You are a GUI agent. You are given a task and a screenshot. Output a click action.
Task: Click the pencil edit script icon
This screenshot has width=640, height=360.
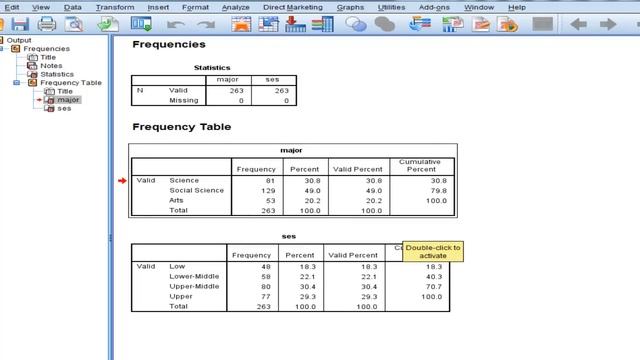481,24
